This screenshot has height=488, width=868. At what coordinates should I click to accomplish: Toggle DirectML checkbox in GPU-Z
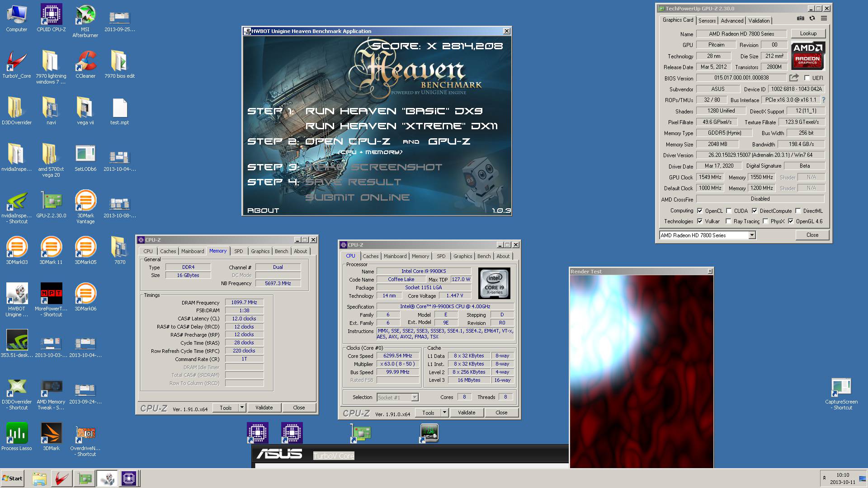click(x=798, y=211)
